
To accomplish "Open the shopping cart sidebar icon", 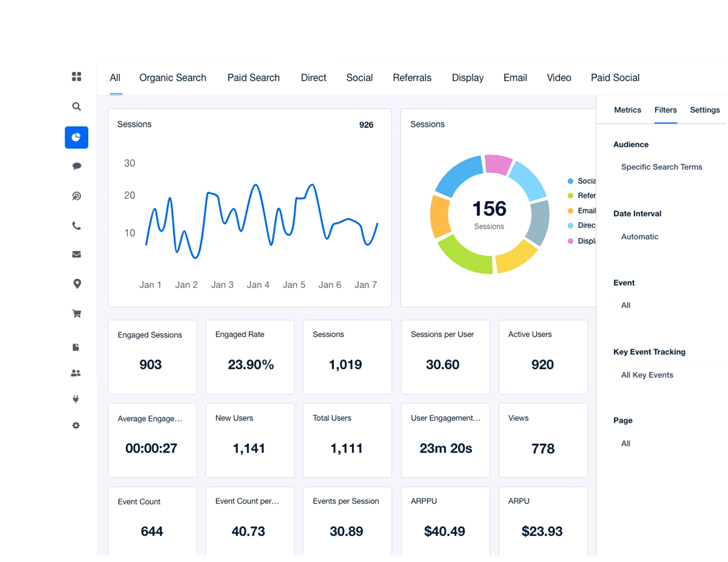I will (x=76, y=313).
